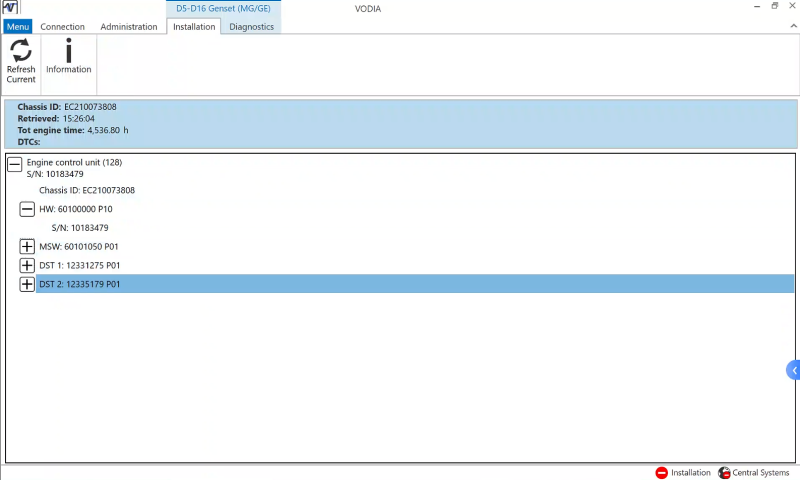
Task: Restore down the application window
Action: pyautogui.click(x=774, y=7)
